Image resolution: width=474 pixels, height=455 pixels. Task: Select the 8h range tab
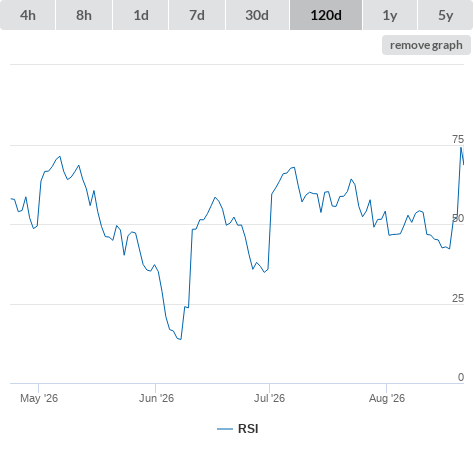click(84, 15)
